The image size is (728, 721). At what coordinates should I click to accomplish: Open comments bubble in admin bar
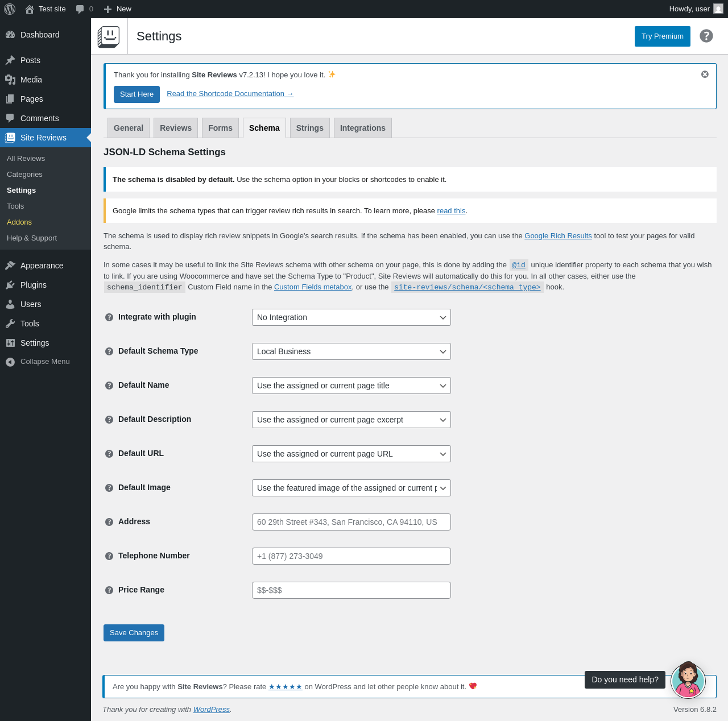coord(80,9)
